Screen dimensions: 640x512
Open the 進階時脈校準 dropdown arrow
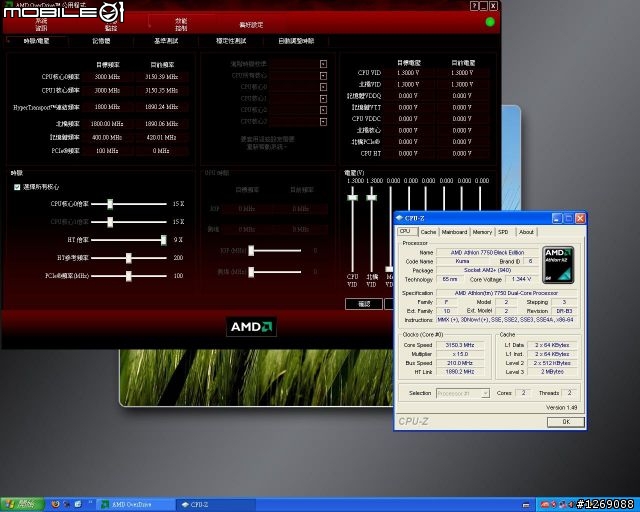tap(323, 64)
